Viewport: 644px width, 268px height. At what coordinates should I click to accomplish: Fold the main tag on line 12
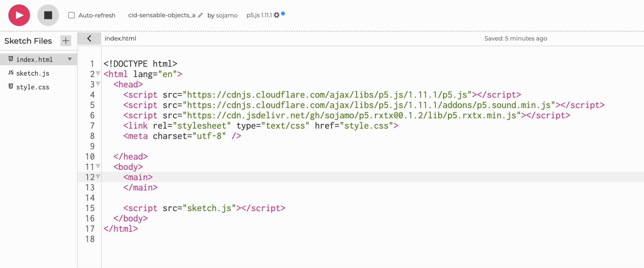(x=98, y=177)
